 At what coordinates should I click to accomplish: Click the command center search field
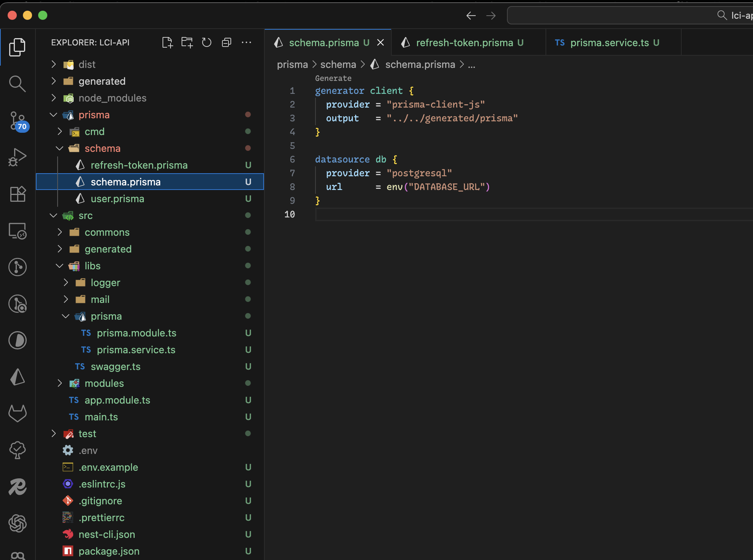pos(629,15)
